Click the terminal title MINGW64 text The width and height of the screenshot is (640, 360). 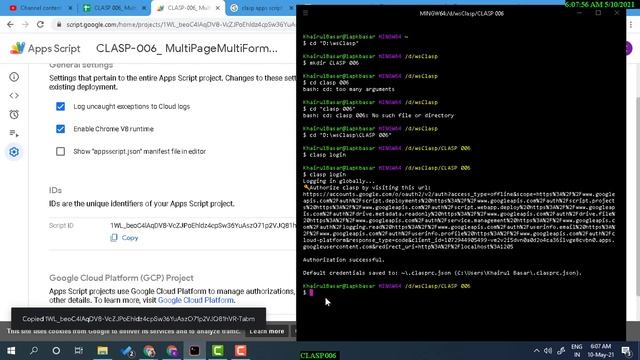coord(462,13)
